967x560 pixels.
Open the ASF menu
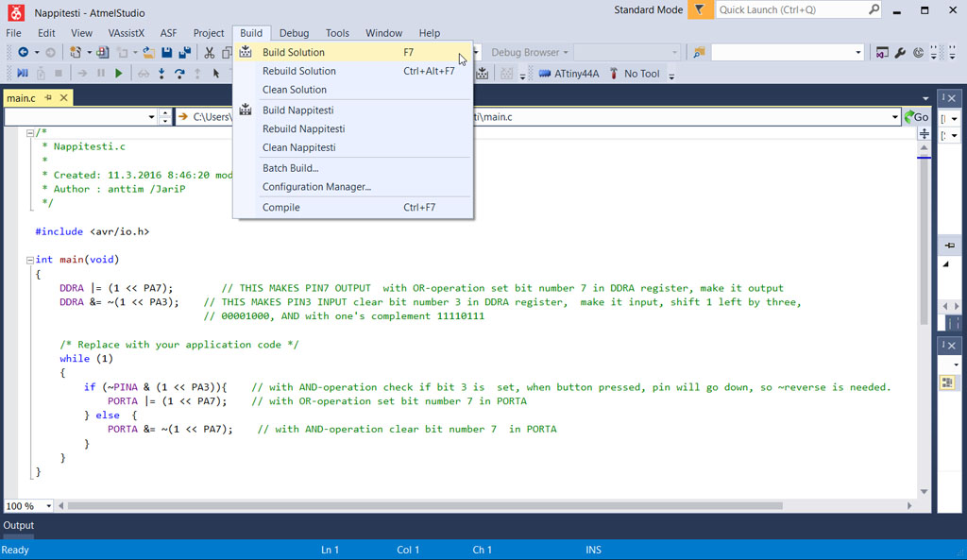(168, 33)
